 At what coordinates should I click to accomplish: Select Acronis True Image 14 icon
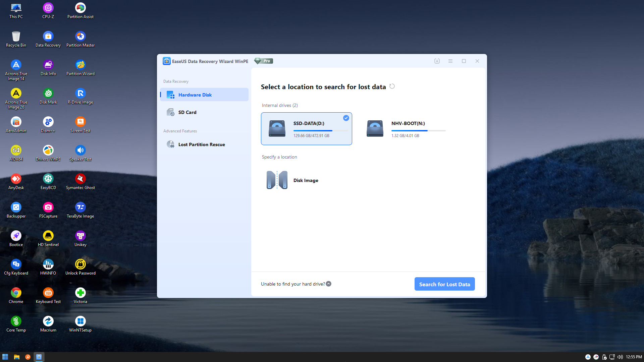[x=16, y=70]
